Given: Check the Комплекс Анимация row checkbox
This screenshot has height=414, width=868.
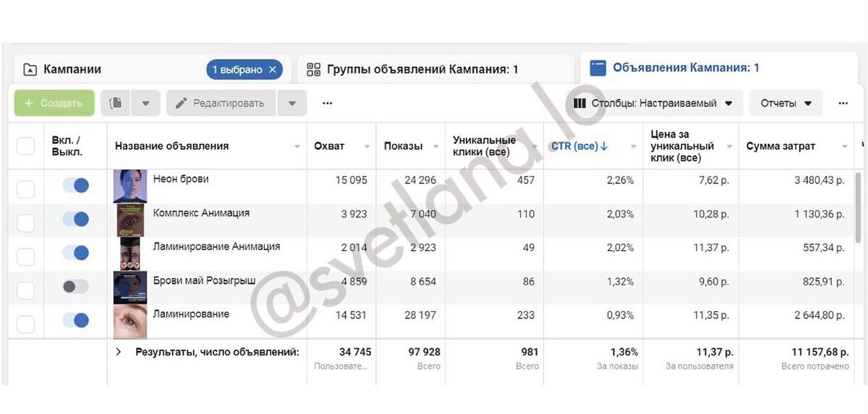Looking at the screenshot, I should point(25,223).
